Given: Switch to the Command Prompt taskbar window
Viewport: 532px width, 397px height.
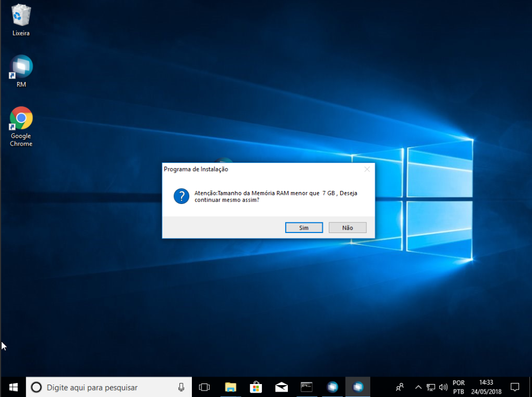Looking at the screenshot, I should pyautogui.click(x=307, y=387).
